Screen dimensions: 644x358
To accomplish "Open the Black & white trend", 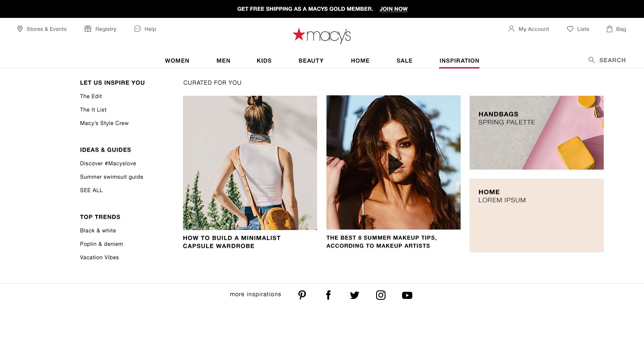I will pos(98,230).
